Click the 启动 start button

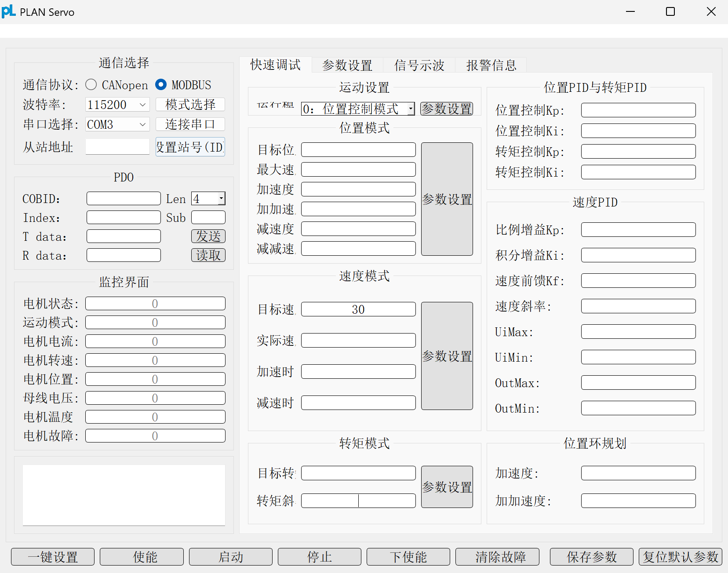pyautogui.click(x=231, y=557)
